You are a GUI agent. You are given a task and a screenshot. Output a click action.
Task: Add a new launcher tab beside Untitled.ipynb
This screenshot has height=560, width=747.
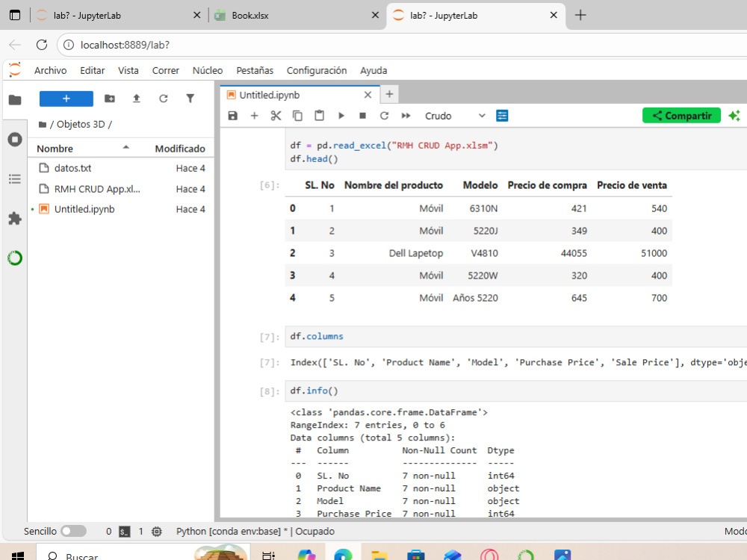[x=389, y=94]
